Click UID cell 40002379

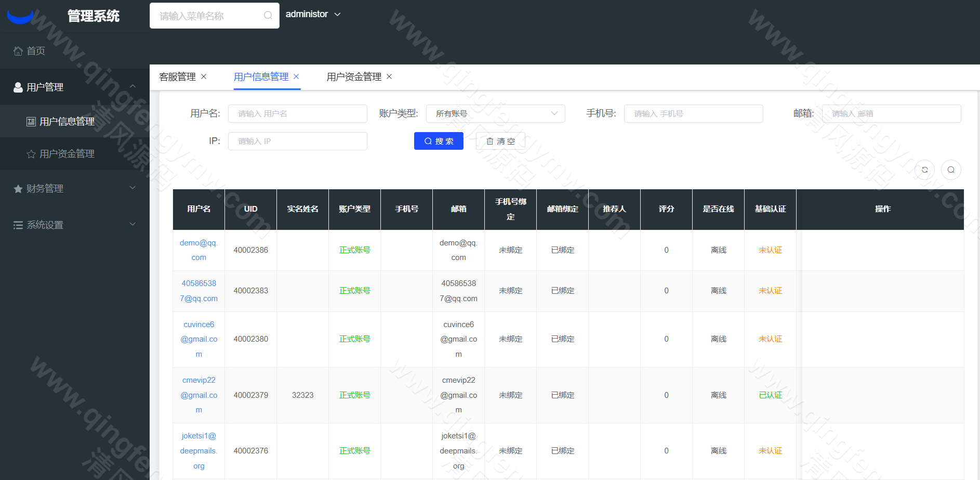pos(251,395)
